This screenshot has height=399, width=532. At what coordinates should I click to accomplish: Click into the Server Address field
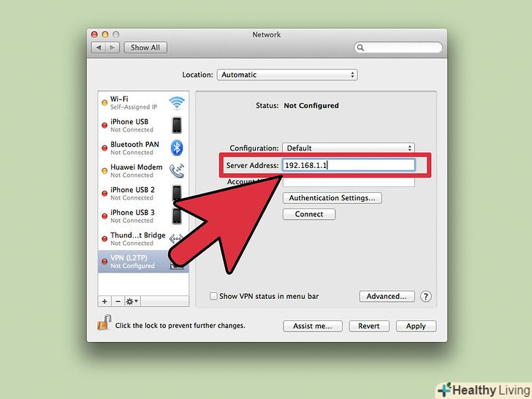349,165
